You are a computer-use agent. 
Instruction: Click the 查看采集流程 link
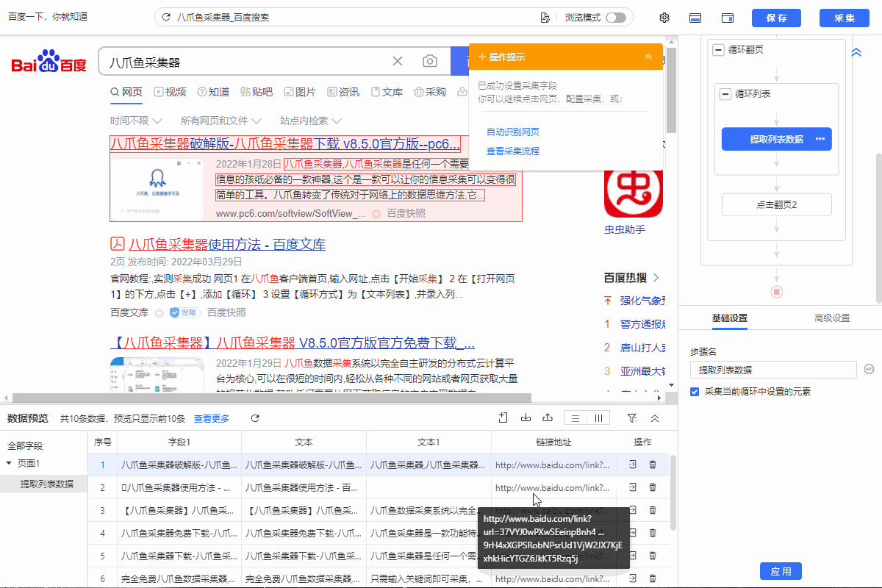513,151
